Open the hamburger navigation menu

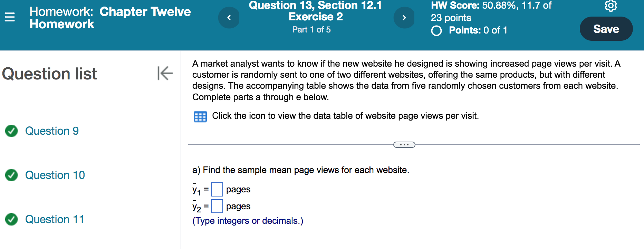click(x=10, y=17)
